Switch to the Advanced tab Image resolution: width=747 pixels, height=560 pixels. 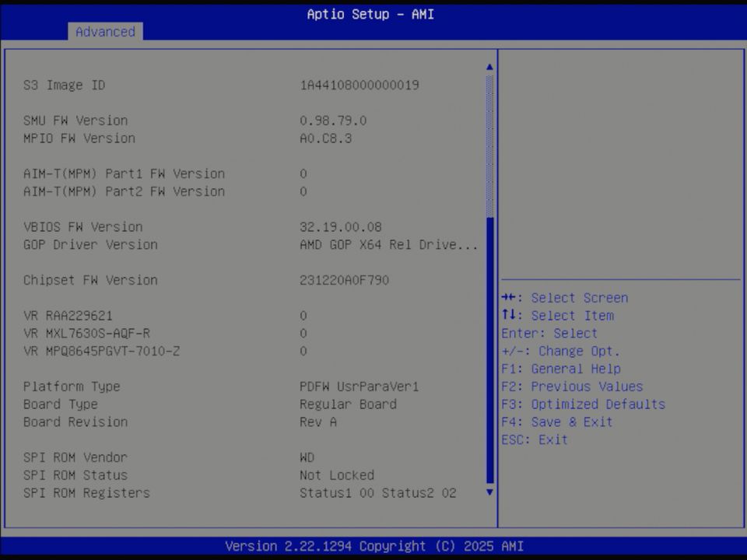click(105, 32)
